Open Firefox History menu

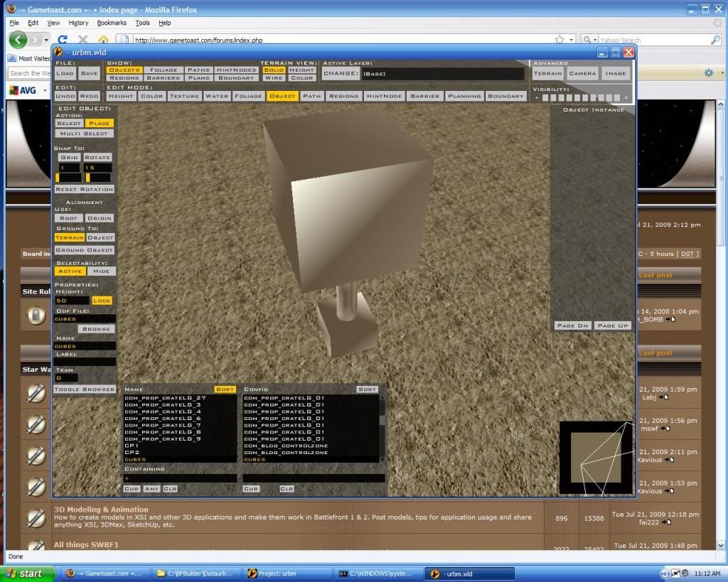pyautogui.click(x=78, y=23)
